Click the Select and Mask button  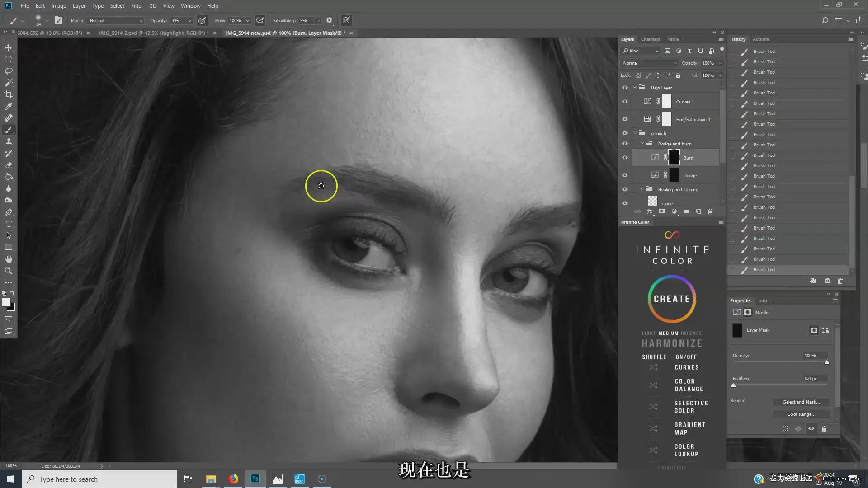(801, 402)
